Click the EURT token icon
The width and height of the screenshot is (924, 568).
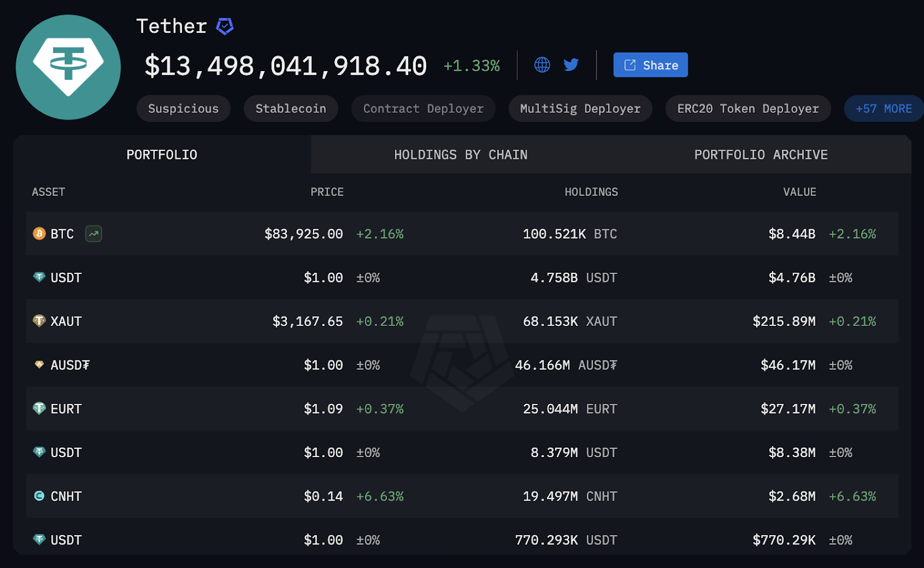39,409
